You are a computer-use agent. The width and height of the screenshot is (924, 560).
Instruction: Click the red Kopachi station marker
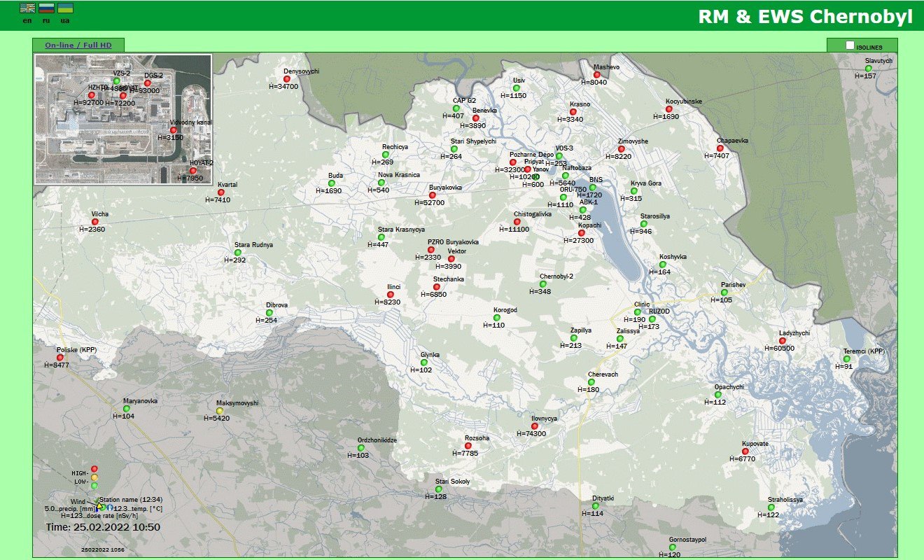pyautogui.click(x=581, y=233)
